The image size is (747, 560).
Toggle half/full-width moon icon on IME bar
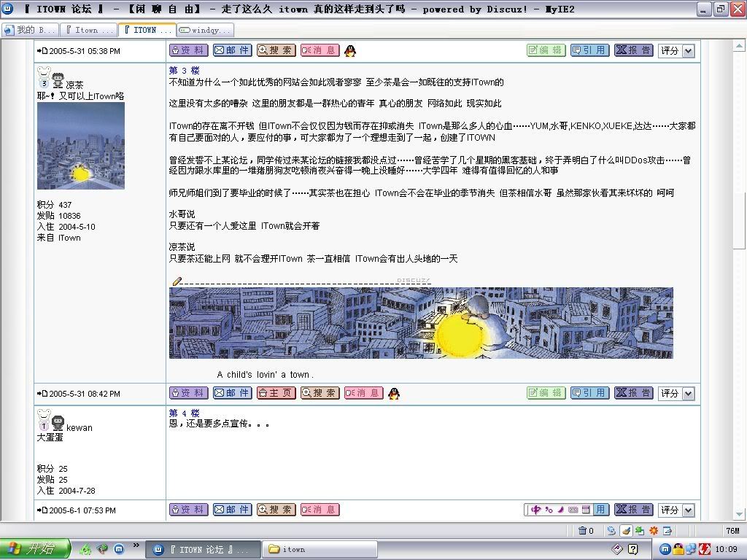coord(561,510)
